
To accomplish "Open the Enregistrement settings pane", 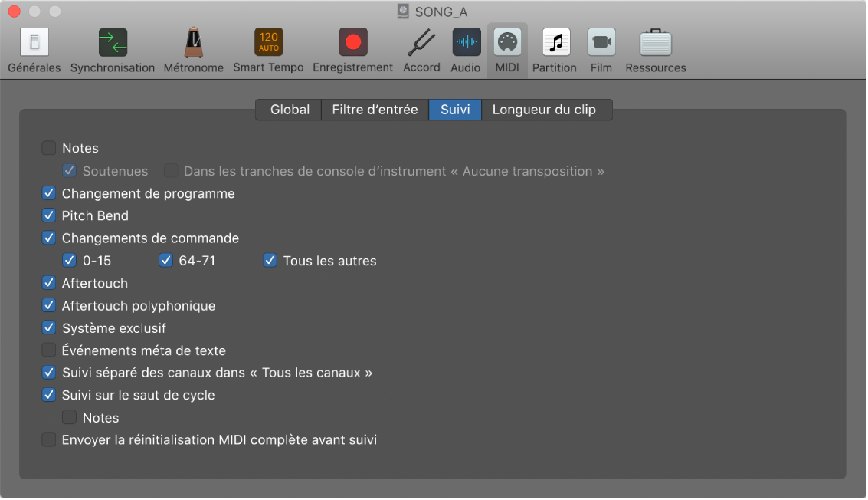I will pyautogui.click(x=352, y=51).
